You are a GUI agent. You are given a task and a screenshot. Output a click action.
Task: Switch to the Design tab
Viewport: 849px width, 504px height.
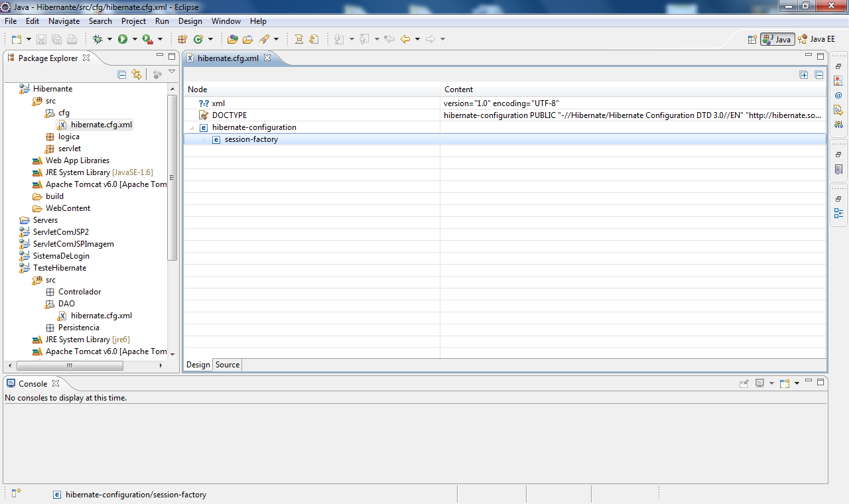click(198, 365)
